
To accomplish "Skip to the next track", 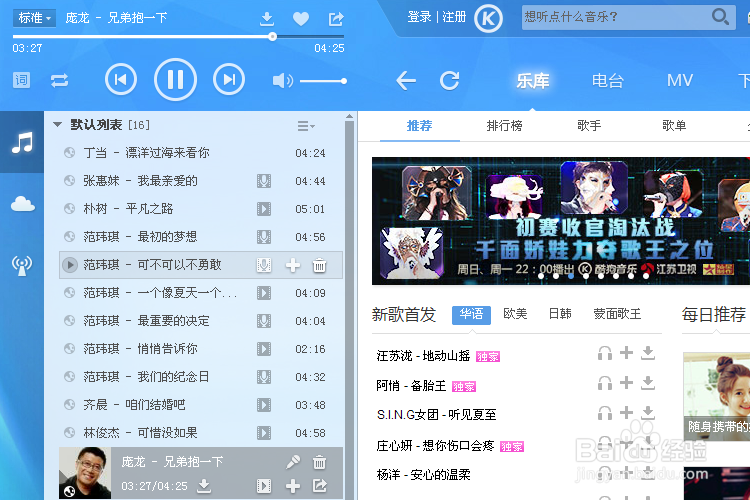I will (229, 79).
